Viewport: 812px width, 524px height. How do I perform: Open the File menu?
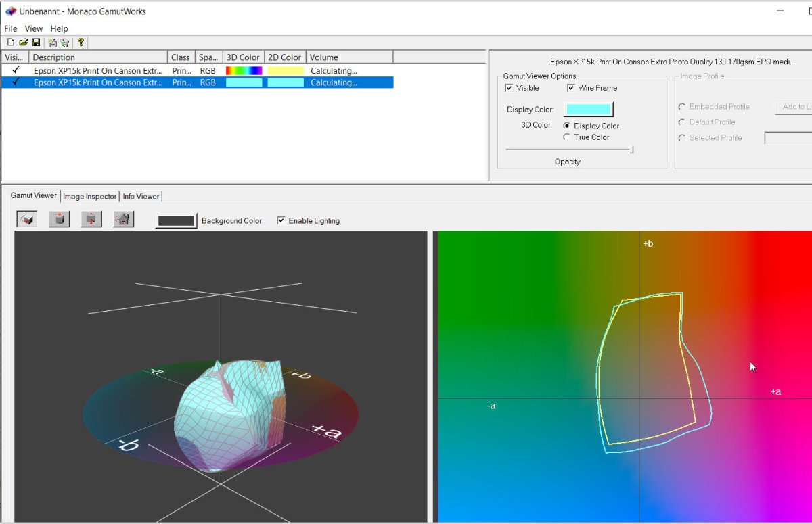point(11,29)
